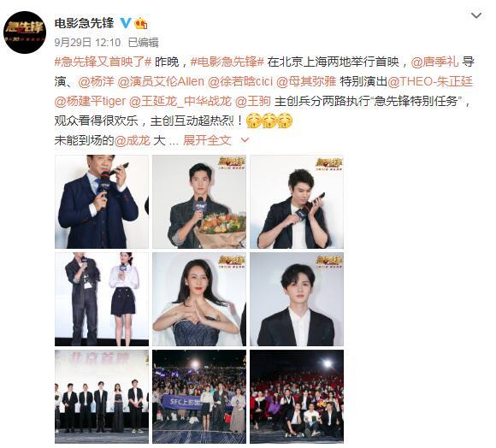The width and height of the screenshot is (496, 448).
Task: Visit the @成龙 mention
Action: [x=132, y=140]
